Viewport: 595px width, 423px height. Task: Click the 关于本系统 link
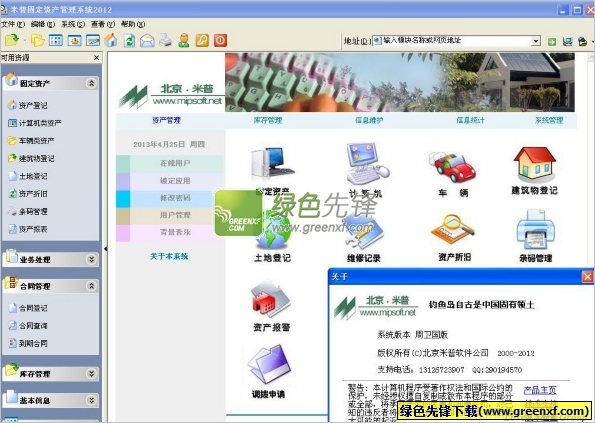tap(169, 256)
